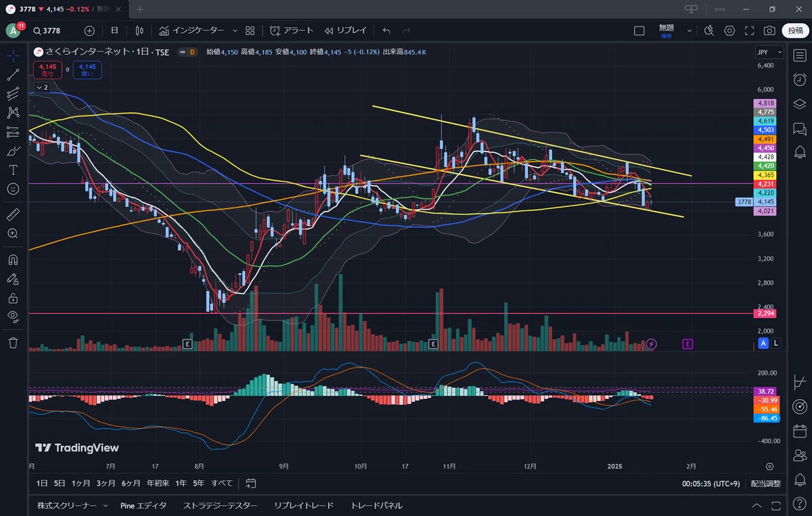
Task: Start bar replay with リプレイ button
Action: click(345, 30)
